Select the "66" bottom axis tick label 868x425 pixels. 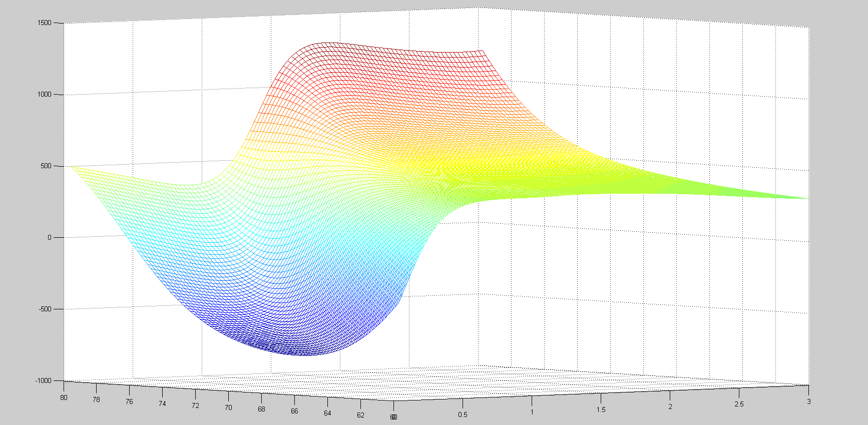[294, 411]
